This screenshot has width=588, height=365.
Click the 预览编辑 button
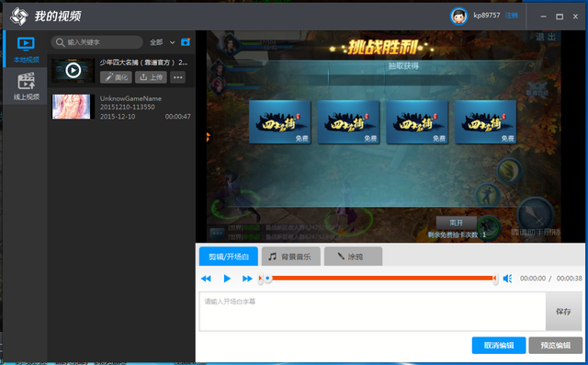point(555,345)
